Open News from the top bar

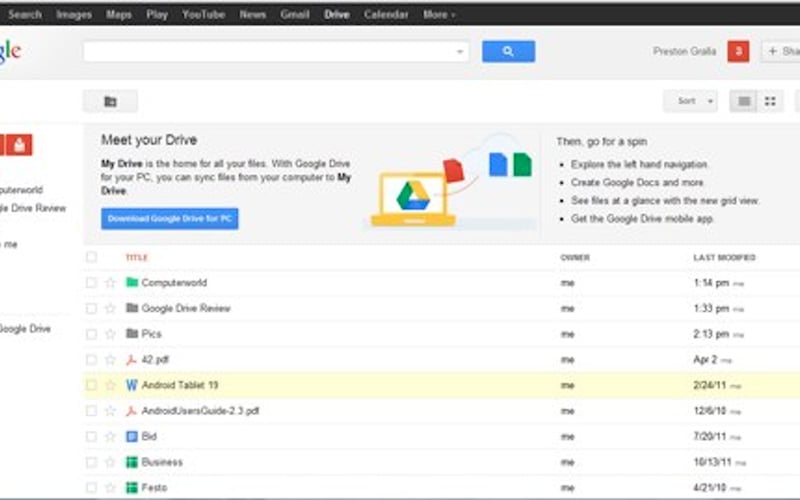point(253,15)
